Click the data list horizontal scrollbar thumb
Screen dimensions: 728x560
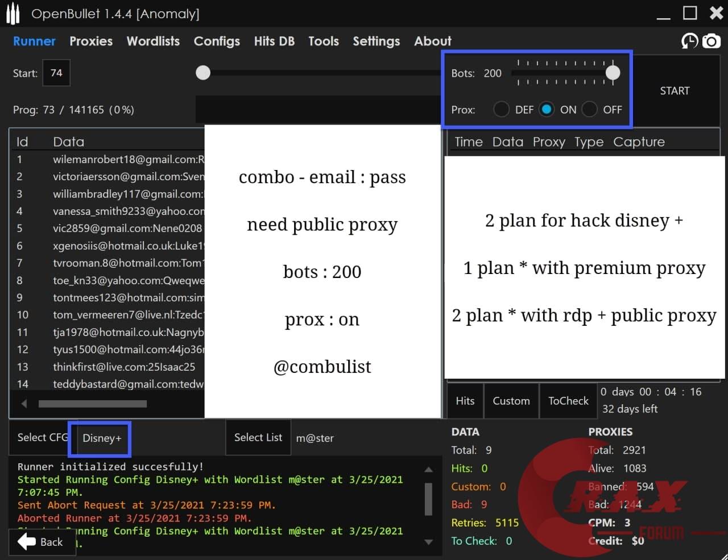coord(93,404)
